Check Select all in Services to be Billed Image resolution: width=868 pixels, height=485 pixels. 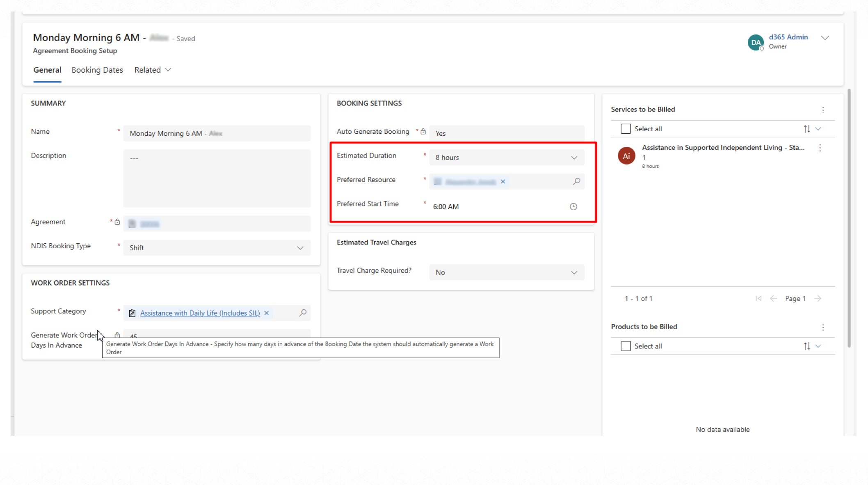pos(626,129)
